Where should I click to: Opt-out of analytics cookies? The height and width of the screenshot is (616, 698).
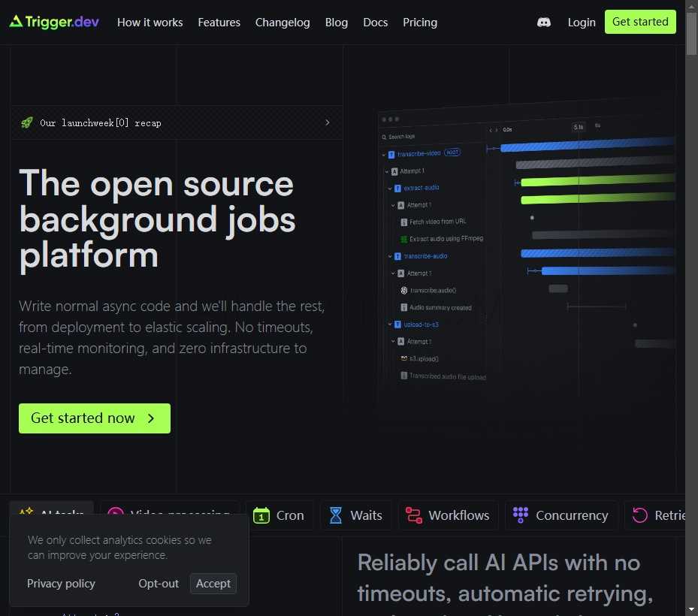[x=159, y=584]
